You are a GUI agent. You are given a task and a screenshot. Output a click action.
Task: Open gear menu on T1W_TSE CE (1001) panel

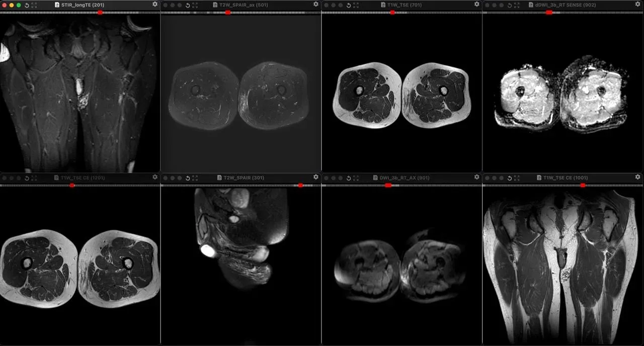638,177
